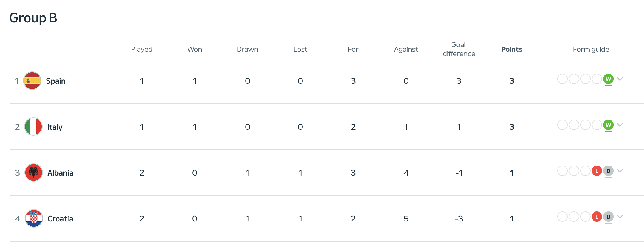Open the Spain team link
The image size is (644, 245).
tap(56, 81)
